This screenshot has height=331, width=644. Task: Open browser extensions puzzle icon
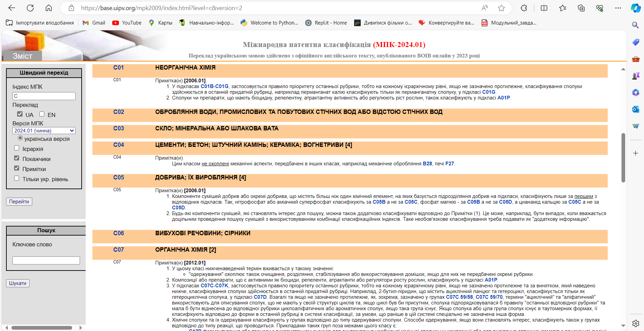pos(524,8)
